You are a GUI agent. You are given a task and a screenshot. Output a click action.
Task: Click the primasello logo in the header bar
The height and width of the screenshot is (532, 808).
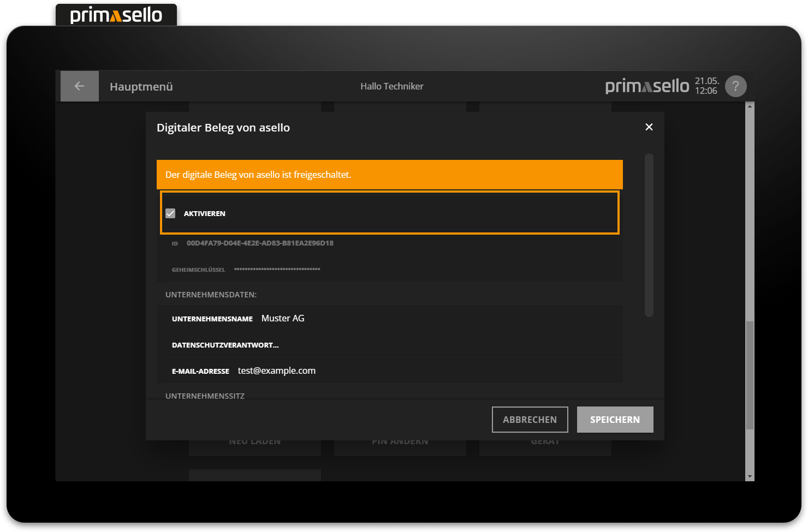[647, 86]
